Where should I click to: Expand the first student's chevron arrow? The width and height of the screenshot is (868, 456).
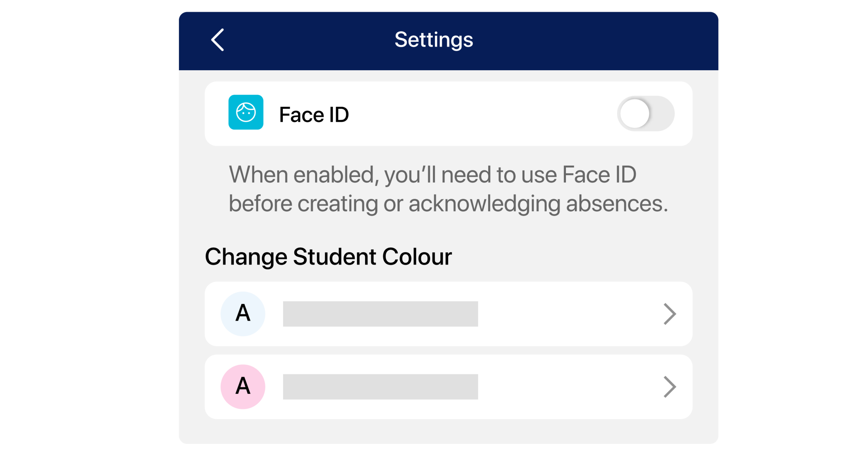click(670, 314)
